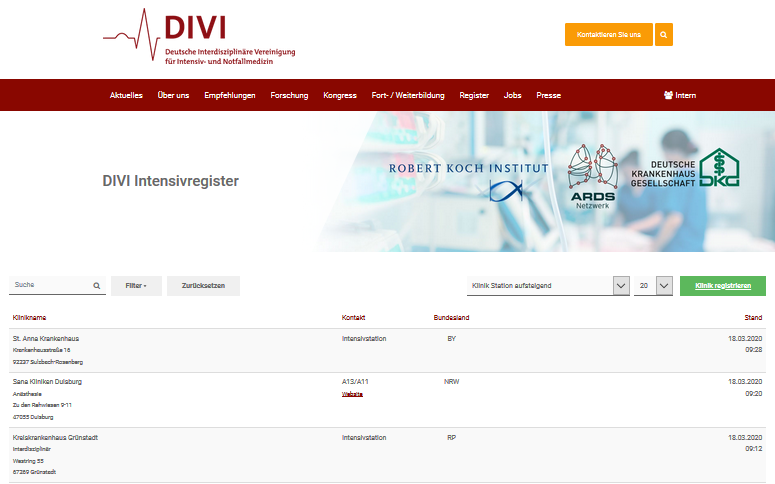Sort by Klinikname column header
This screenshot has height=484, width=775.
(x=29, y=317)
